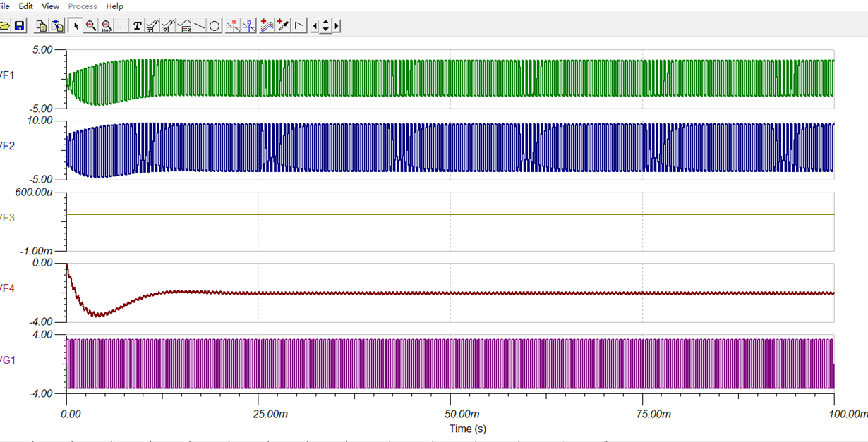The width and height of the screenshot is (868, 442).
Task: Select the Circle drawing tool
Action: (215, 26)
